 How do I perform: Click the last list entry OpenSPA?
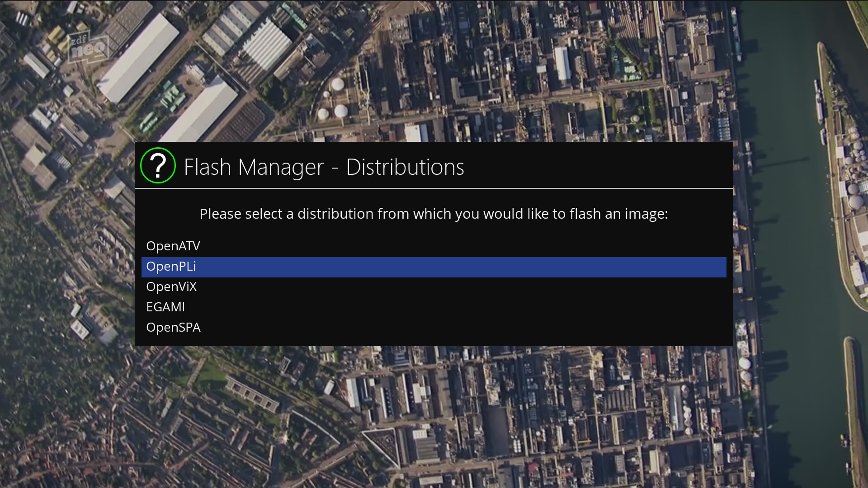[173, 328]
